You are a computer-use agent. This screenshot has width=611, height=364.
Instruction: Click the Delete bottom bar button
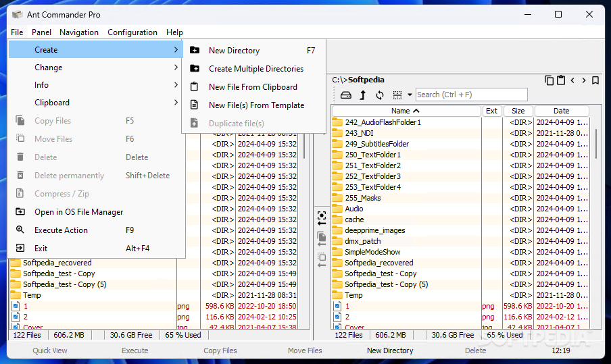[x=475, y=350]
